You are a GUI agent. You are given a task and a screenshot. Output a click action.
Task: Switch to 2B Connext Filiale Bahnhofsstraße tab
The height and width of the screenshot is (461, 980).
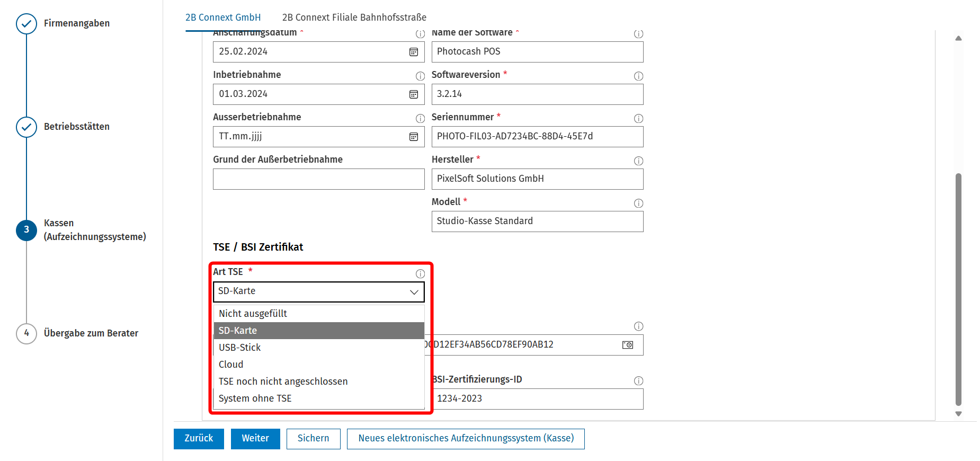[x=354, y=17]
